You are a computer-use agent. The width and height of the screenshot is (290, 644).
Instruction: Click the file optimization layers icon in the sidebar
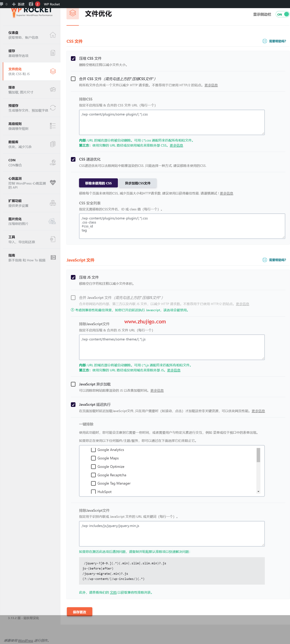(53, 71)
